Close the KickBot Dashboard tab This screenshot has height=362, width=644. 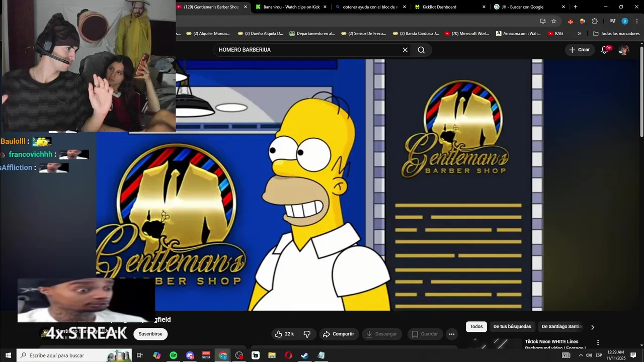484,7
